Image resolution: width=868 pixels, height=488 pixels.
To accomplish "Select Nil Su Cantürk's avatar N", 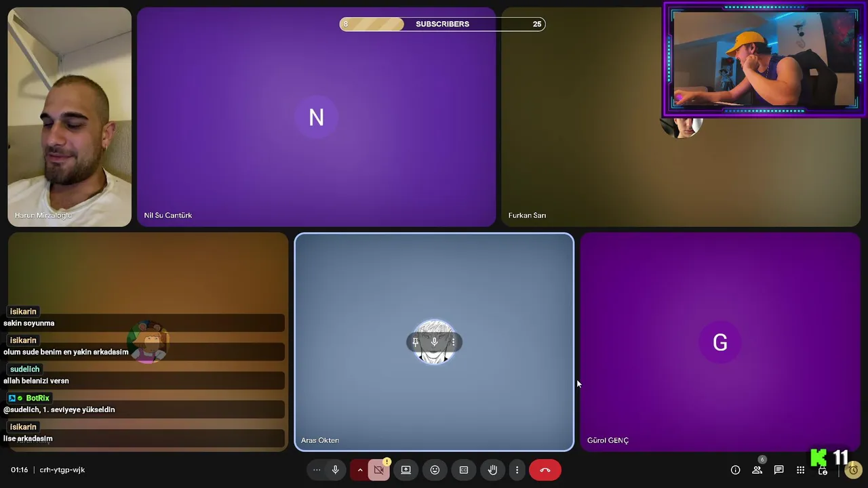I will (x=316, y=117).
